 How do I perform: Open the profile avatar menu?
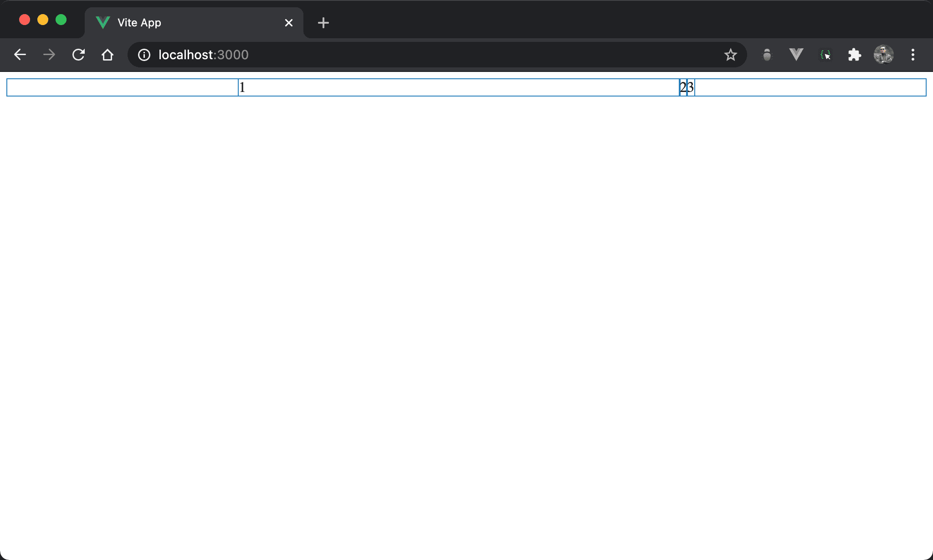[883, 55]
